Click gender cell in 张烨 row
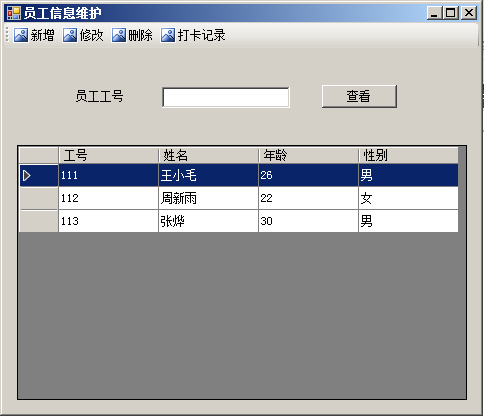 [x=408, y=221]
